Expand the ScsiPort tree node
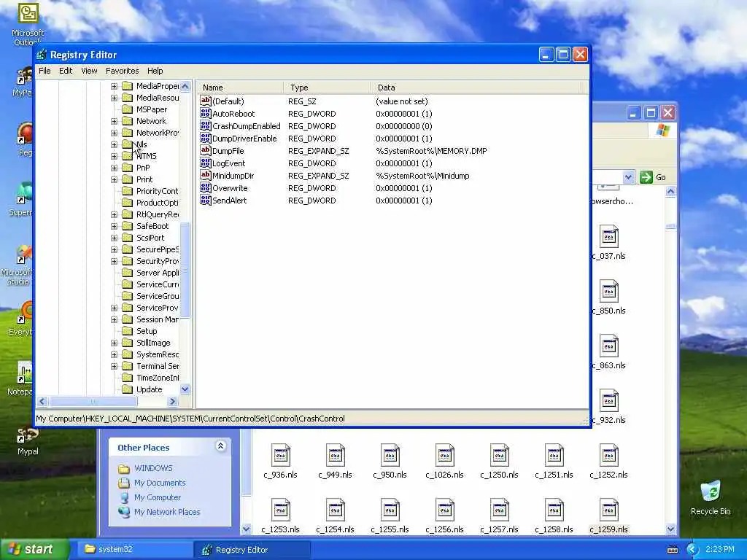This screenshot has width=747, height=560. click(114, 238)
